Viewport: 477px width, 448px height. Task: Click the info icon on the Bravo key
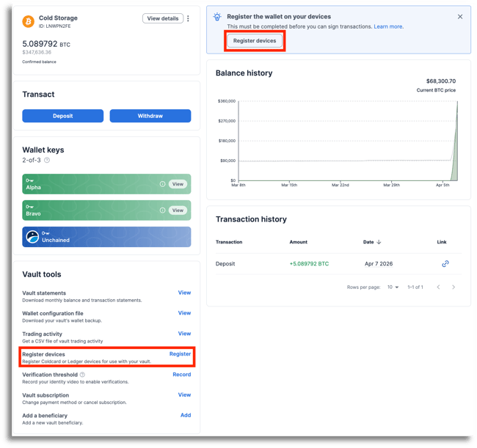pyautogui.click(x=162, y=210)
